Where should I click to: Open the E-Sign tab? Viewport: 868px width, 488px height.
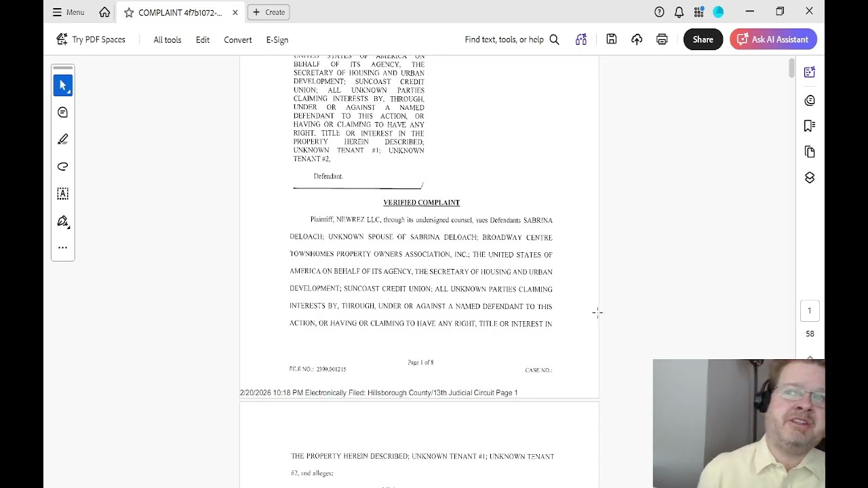277,40
